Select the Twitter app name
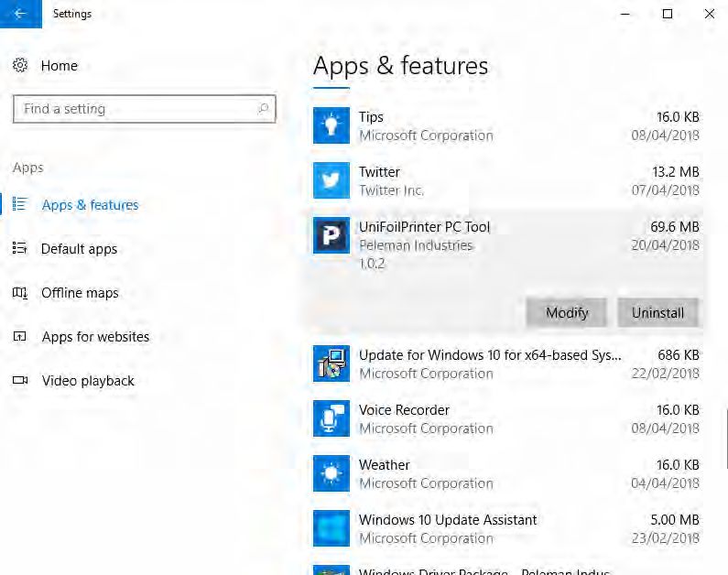The height and width of the screenshot is (575, 728). coord(379,172)
